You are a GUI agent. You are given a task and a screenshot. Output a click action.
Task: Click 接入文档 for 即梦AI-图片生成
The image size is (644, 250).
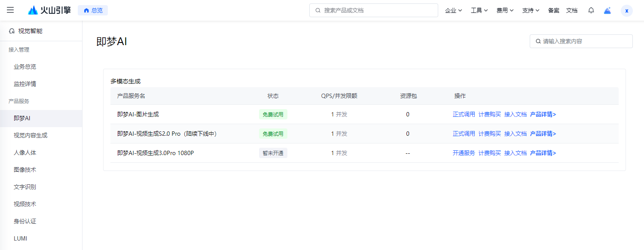point(516,114)
